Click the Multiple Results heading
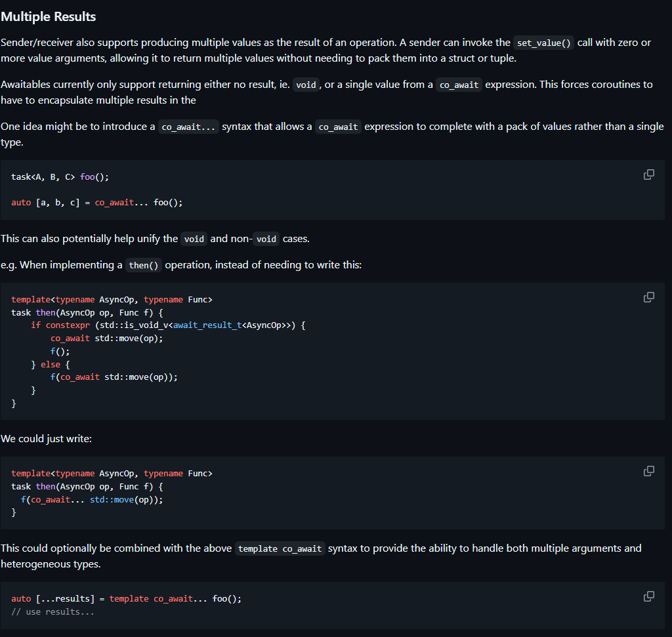 tap(49, 16)
